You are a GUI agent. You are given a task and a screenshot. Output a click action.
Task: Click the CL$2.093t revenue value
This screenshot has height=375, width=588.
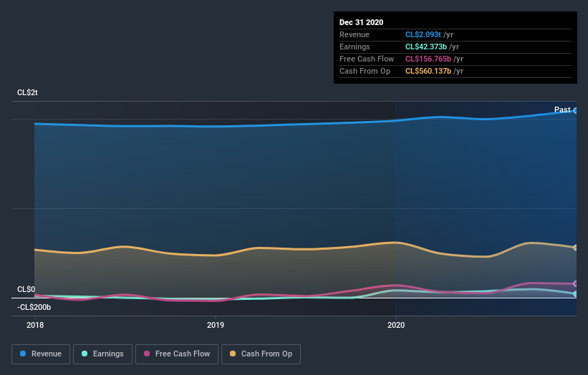[x=423, y=34]
